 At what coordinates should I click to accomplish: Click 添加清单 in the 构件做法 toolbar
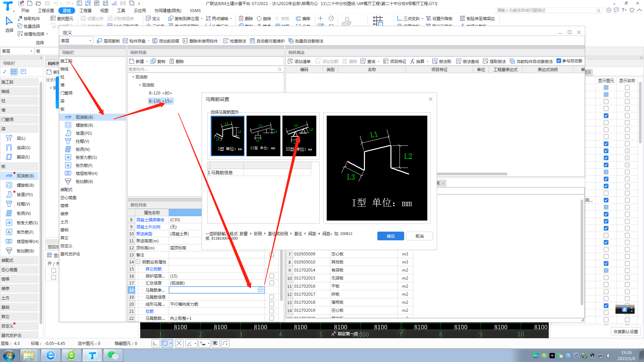[x=299, y=61]
